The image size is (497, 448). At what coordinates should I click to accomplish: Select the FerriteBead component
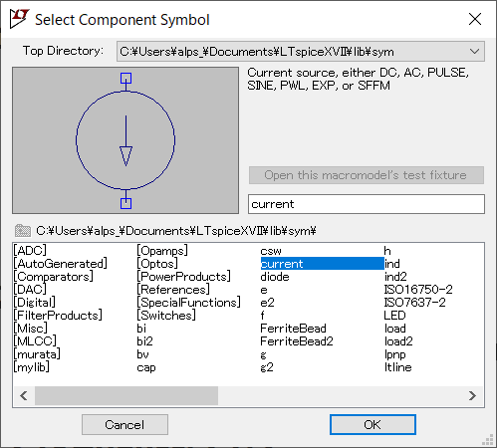pyautogui.click(x=293, y=329)
